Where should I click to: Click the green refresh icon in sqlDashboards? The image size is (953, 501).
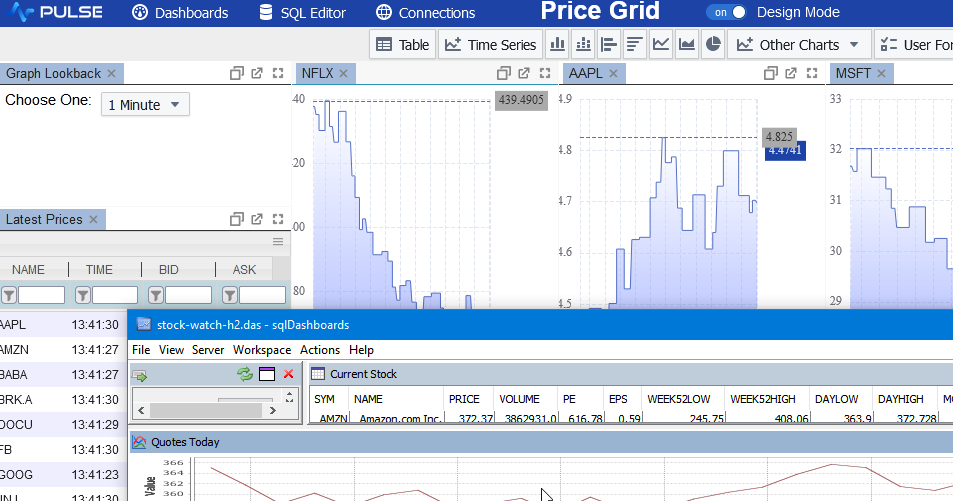(x=245, y=374)
